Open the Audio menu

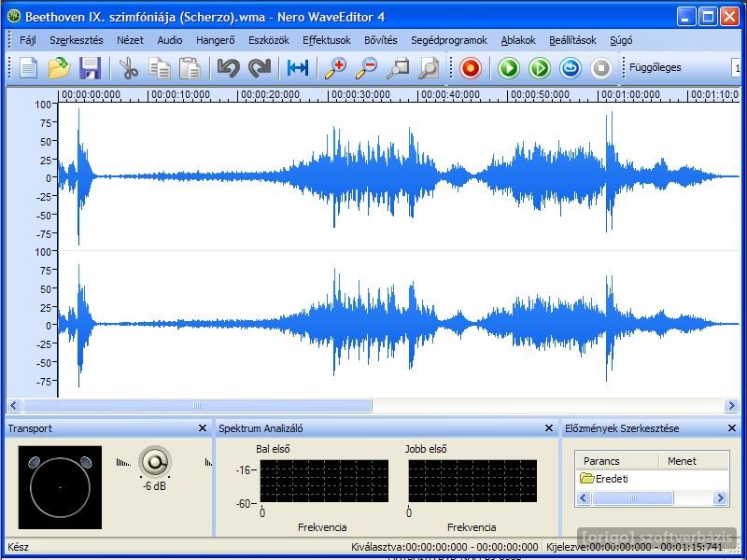click(x=170, y=40)
